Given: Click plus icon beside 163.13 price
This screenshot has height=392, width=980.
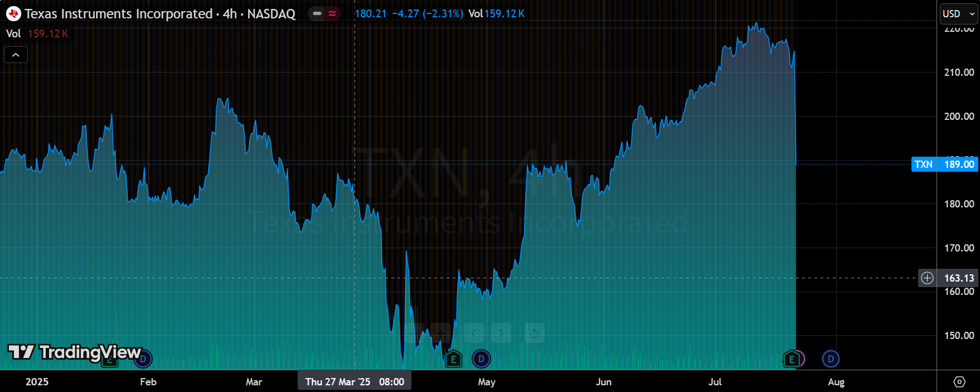Looking at the screenshot, I should pyautogui.click(x=927, y=278).
